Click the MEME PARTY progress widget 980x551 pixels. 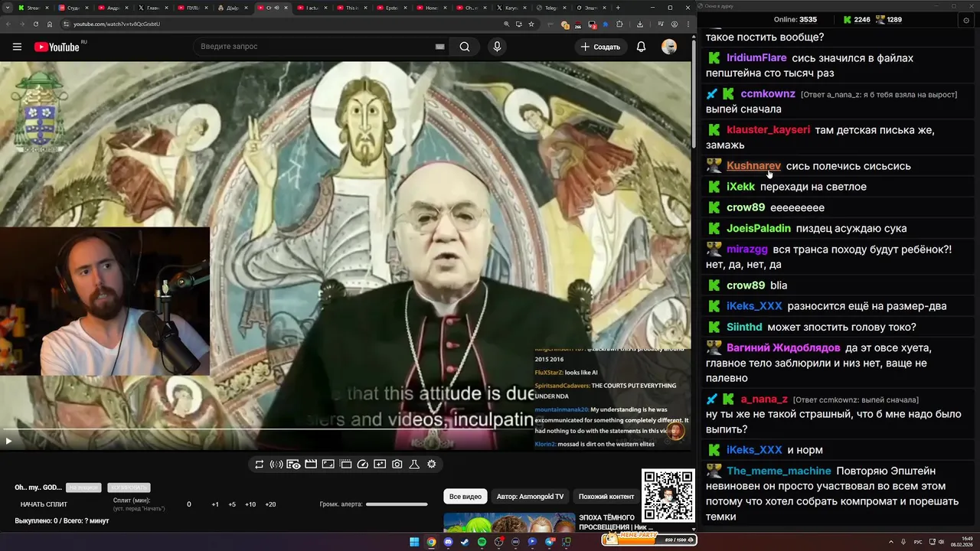[x=648, y=539]
